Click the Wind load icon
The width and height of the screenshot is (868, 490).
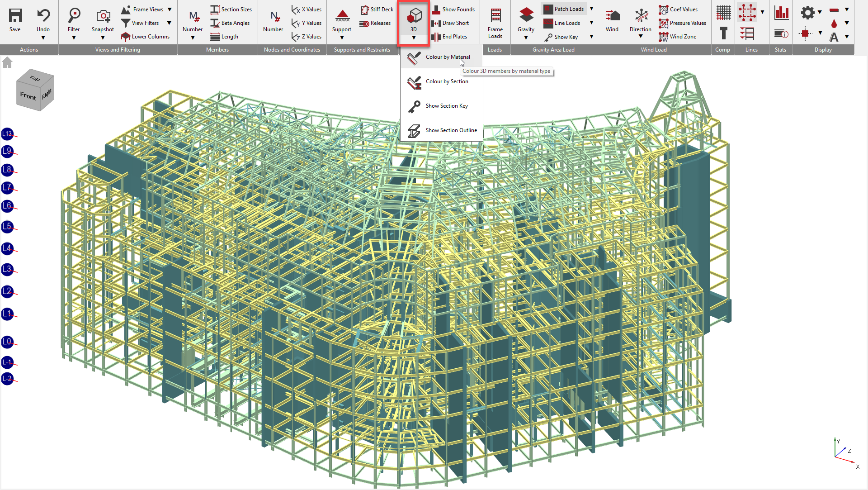613,16
